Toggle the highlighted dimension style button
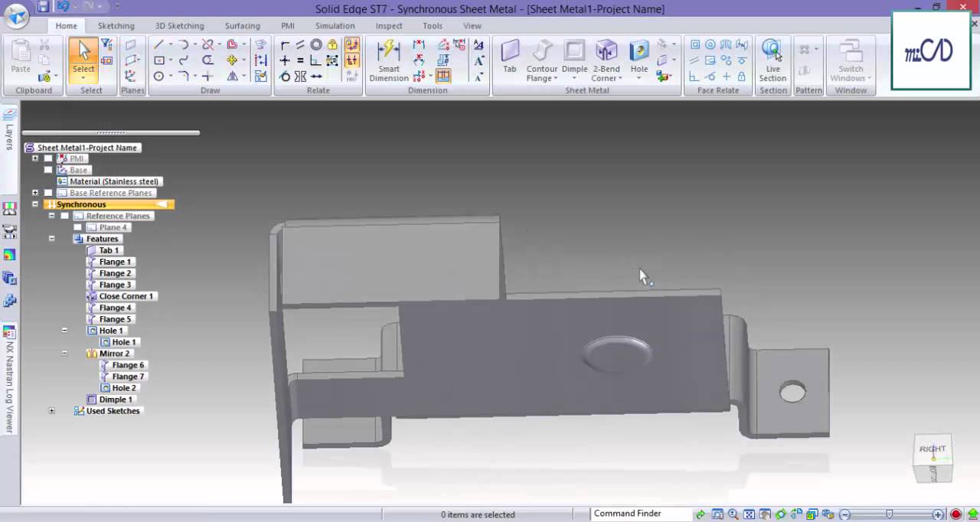The width and height of the screenshot is (980, 522). (443, 77)
